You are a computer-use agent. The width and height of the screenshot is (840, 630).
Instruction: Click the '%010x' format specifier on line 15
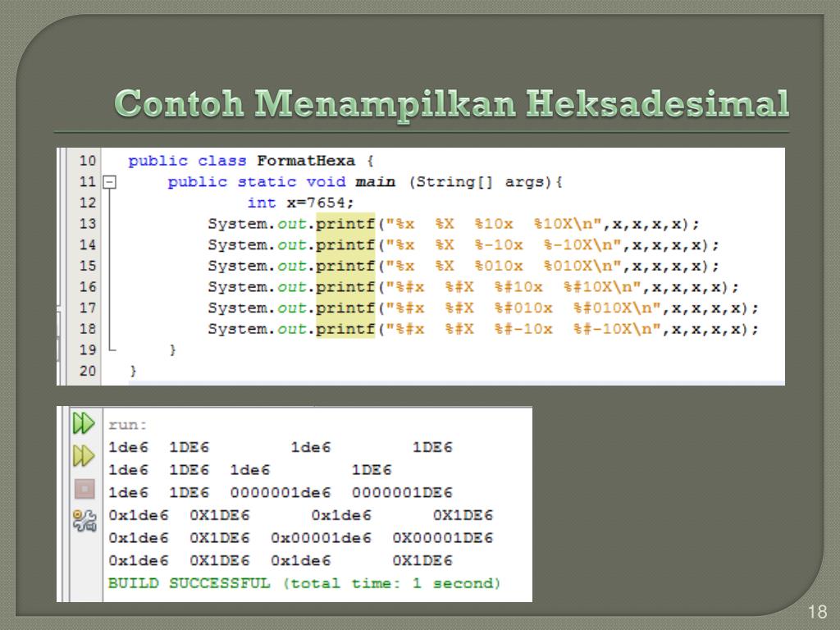coord(499,266)
